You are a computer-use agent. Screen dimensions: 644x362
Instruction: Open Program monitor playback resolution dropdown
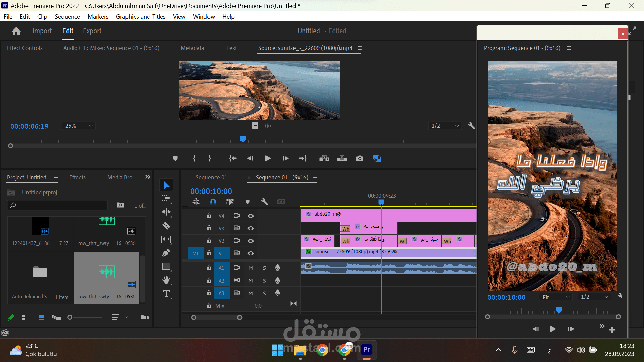tap(594, 297)
